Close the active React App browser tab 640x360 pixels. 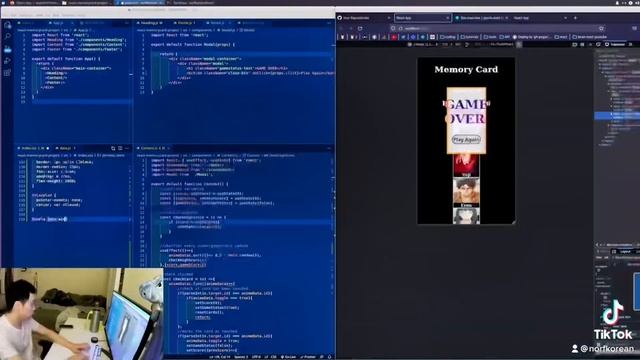tap(447, 18)
